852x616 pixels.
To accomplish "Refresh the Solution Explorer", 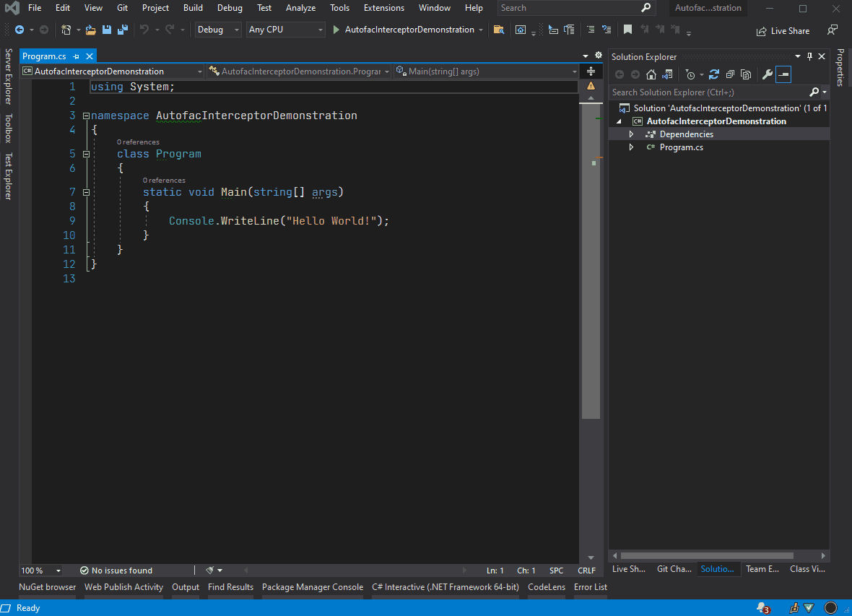I will (713, 74).
